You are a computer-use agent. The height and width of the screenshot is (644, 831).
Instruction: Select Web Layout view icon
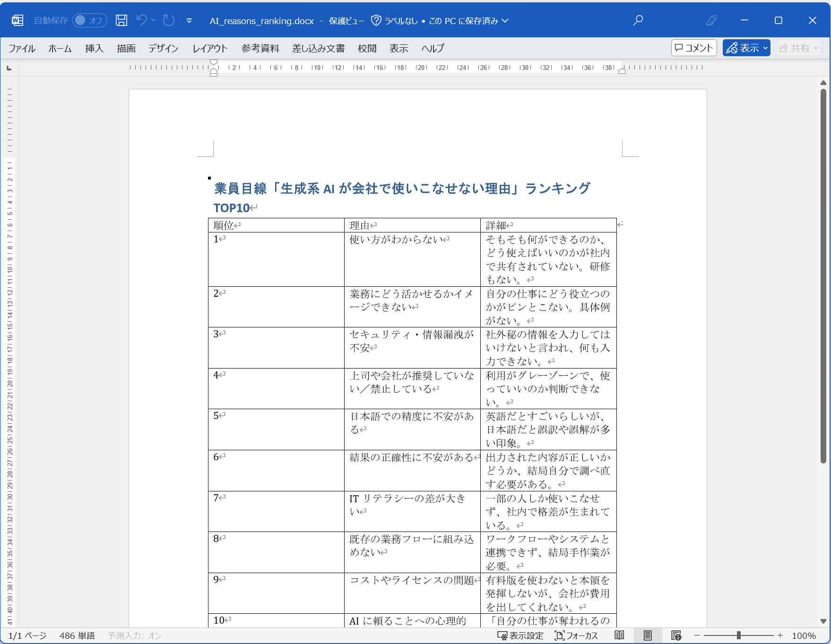(x=677, y=635)
